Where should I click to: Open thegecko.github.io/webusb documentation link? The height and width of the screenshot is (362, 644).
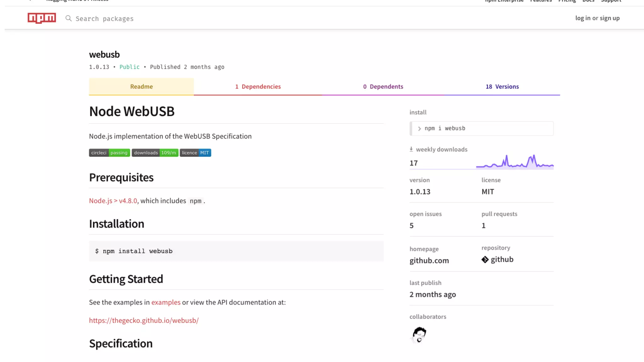click(x=144, y=321)
